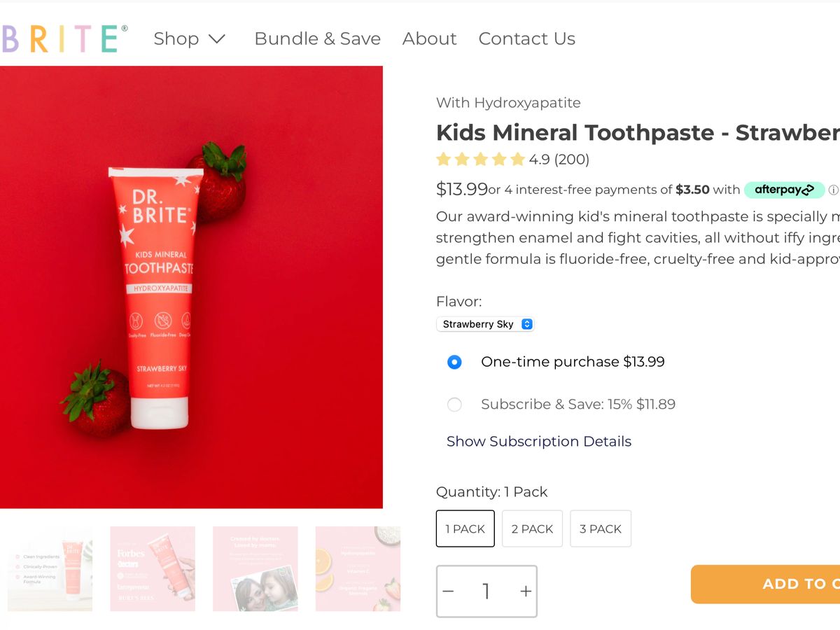Click the Dr. Brite logo

pyautogui.click(x=64, y=38)
